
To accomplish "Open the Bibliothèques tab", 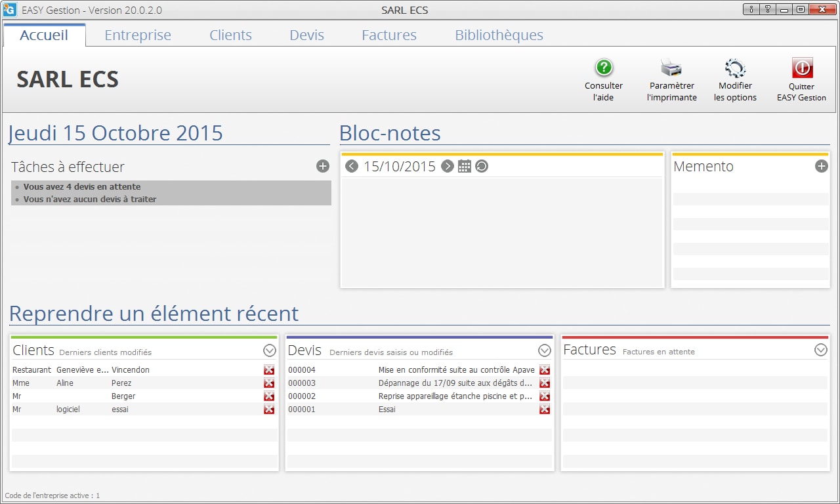I will (499, 35).
